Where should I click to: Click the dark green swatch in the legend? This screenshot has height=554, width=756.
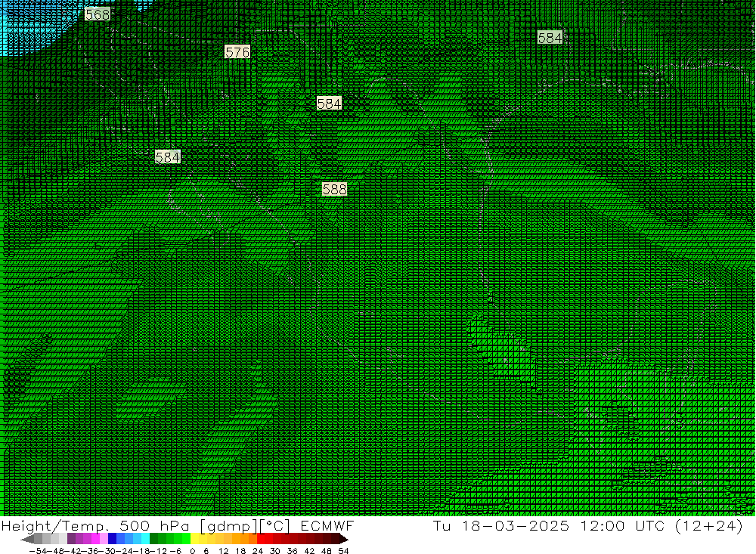click(153, 539)
